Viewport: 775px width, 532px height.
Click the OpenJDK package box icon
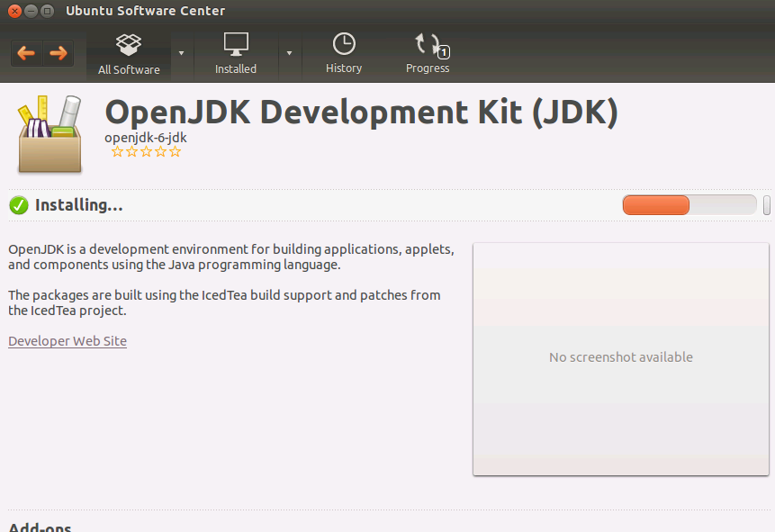pos(50,134)
